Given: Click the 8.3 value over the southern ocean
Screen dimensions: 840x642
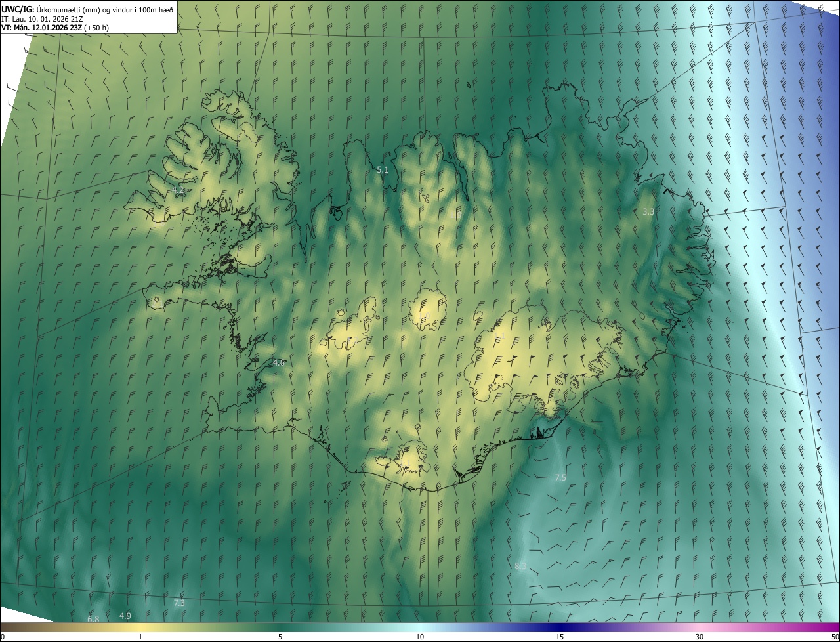Looking at the screenshot, I should [520, 566].
